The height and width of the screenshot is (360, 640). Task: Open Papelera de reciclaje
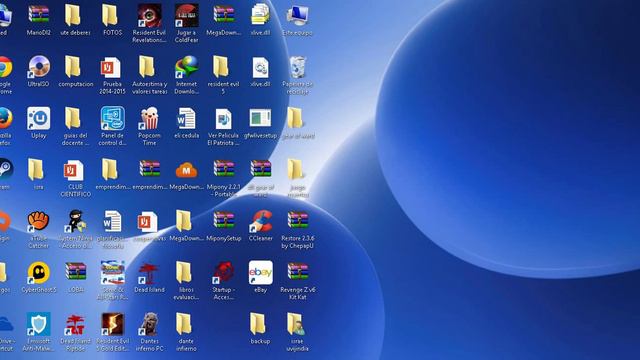click(298, 67)
